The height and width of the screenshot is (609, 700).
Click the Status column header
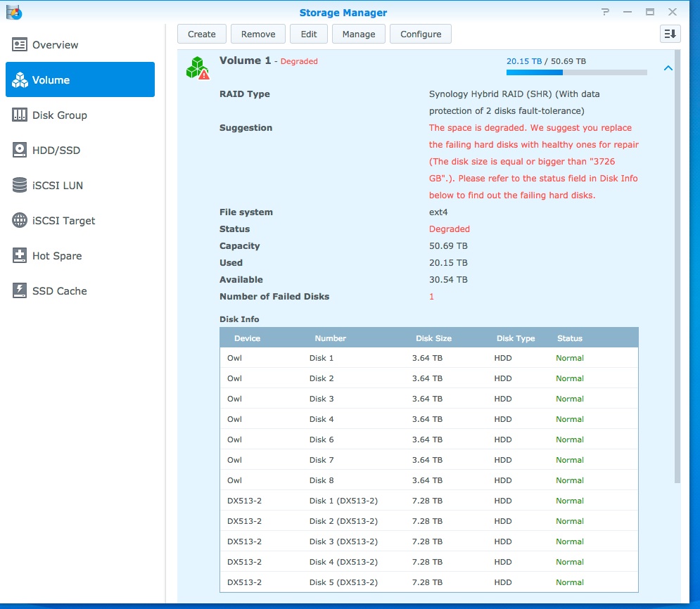click(570, 338)
